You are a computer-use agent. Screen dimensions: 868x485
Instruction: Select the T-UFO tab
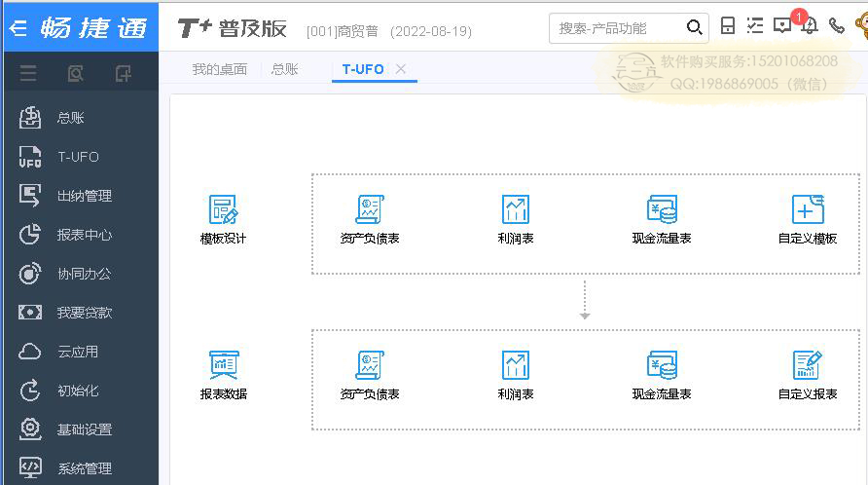[x=363, y=69]
